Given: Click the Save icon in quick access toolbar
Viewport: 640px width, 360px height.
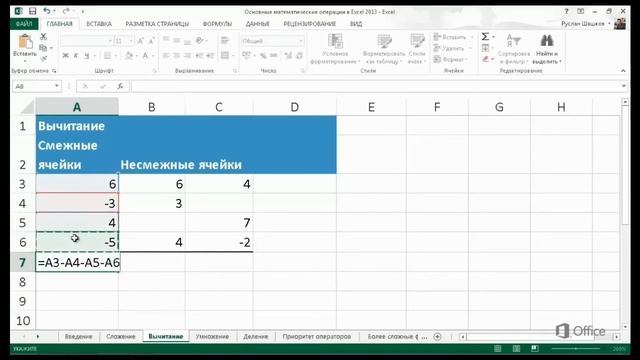Looking at the screenshot, I should [x=33, y=11].
